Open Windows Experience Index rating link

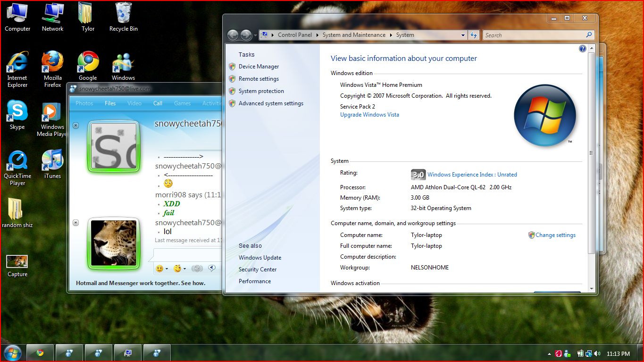tap(472, 175)
